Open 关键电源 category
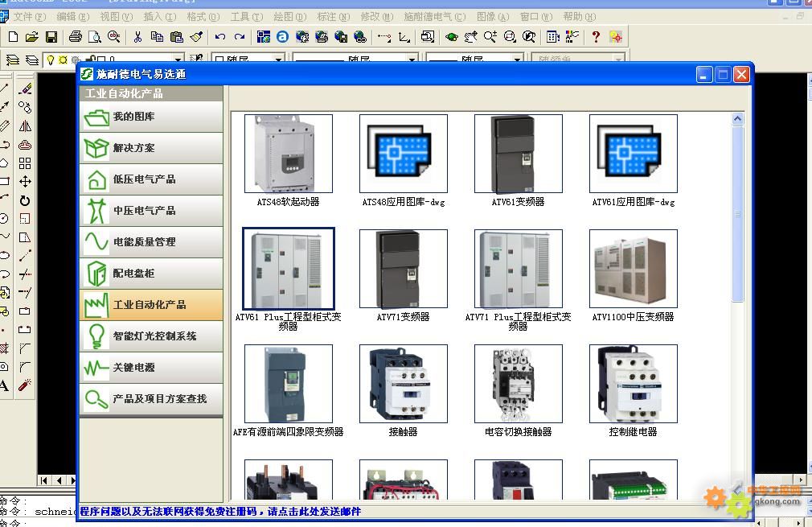Screen dimensions: 812x527 click(151, 368)
